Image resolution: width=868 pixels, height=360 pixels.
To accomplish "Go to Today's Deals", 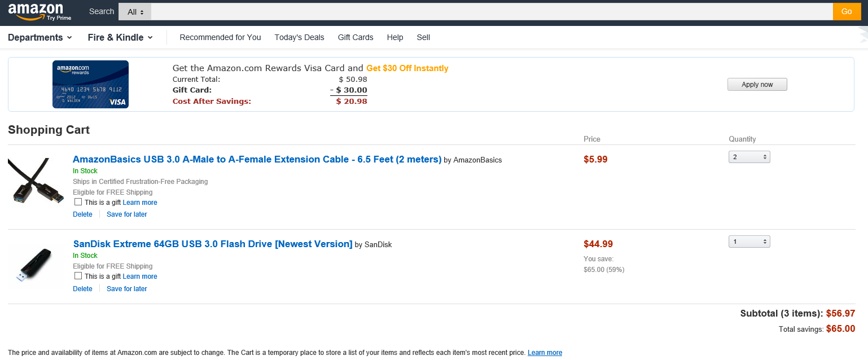I will click(299, 37).
